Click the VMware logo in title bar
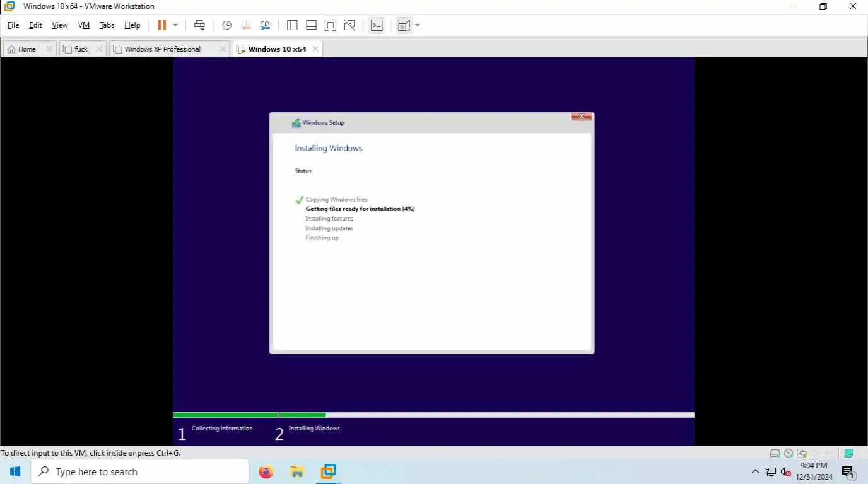The height and width of the screenshot is (484, 868). [x=9, y=6]
